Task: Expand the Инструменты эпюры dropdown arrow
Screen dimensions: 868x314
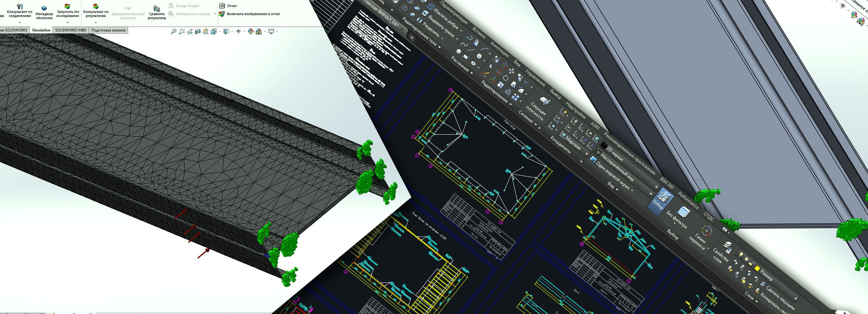Action: (215, 14)
